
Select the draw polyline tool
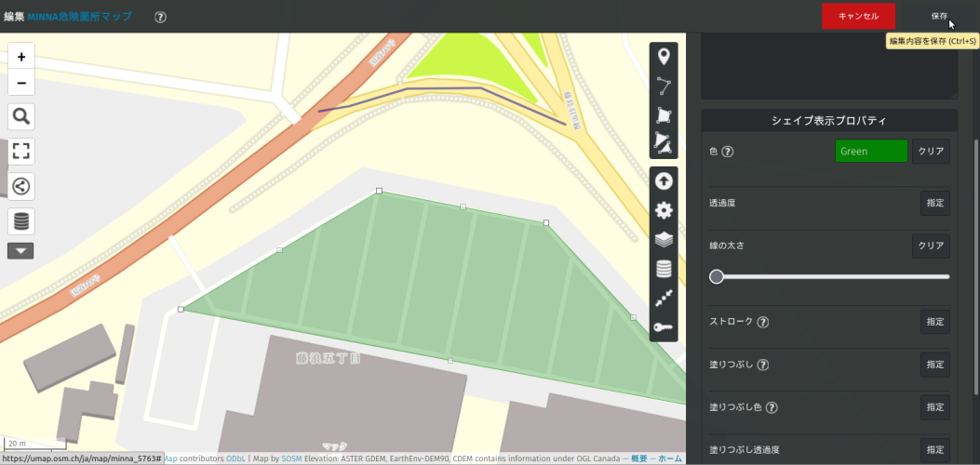coord(664,86)
